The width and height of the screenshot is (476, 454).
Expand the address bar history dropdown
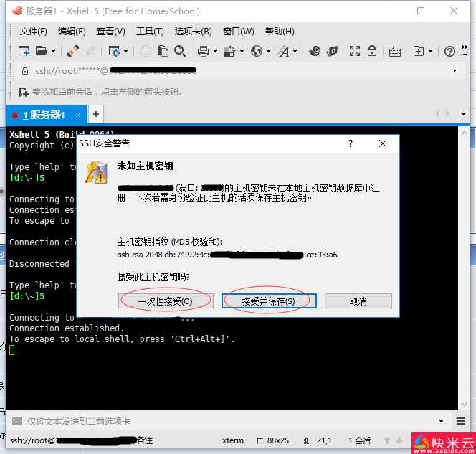454,71
